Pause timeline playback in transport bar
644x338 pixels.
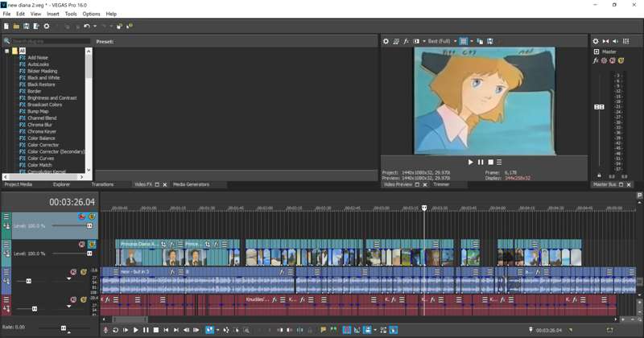[146, 330]
